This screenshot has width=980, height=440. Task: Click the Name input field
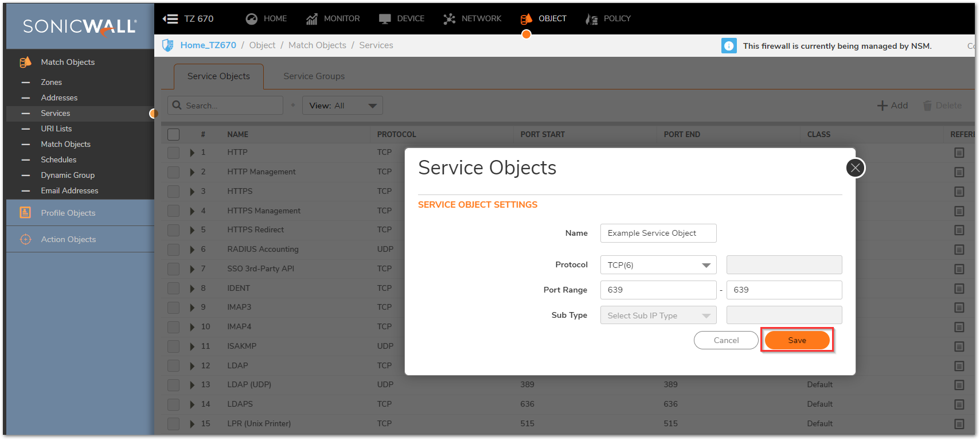point(658,233)
